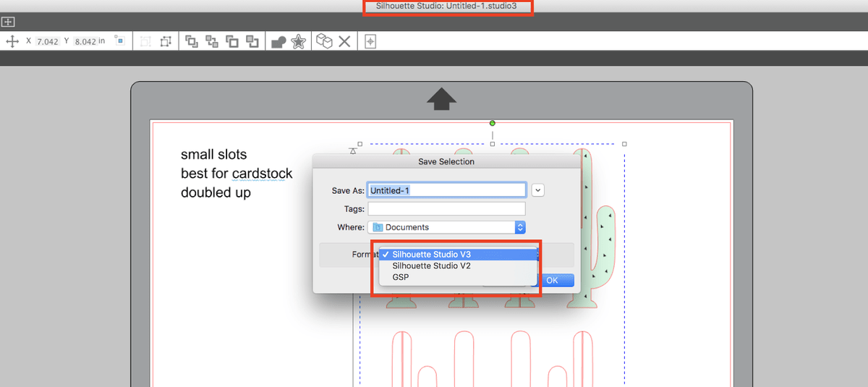Click the Delete X icon in toolbar
The height and width of the screenshot is (387, 868).
(x=345, y=41)
